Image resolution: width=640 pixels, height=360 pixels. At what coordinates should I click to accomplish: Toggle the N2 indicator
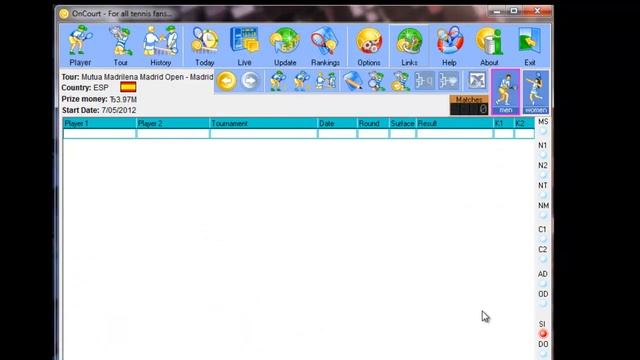[x=543, y=175]
